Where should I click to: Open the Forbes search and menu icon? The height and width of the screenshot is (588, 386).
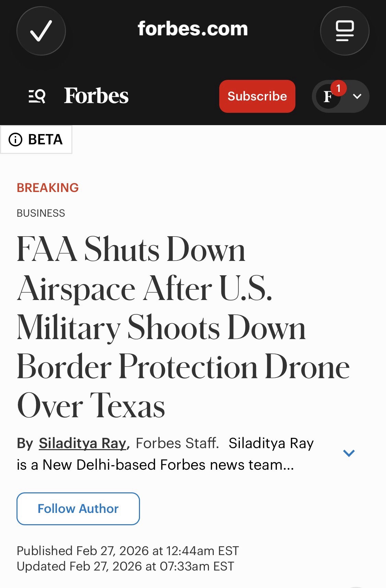(37, 96)
